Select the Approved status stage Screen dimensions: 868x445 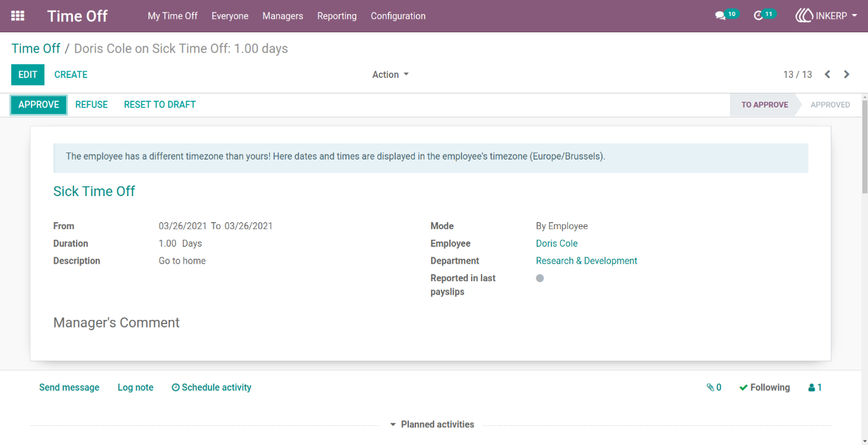coord(830,105)
